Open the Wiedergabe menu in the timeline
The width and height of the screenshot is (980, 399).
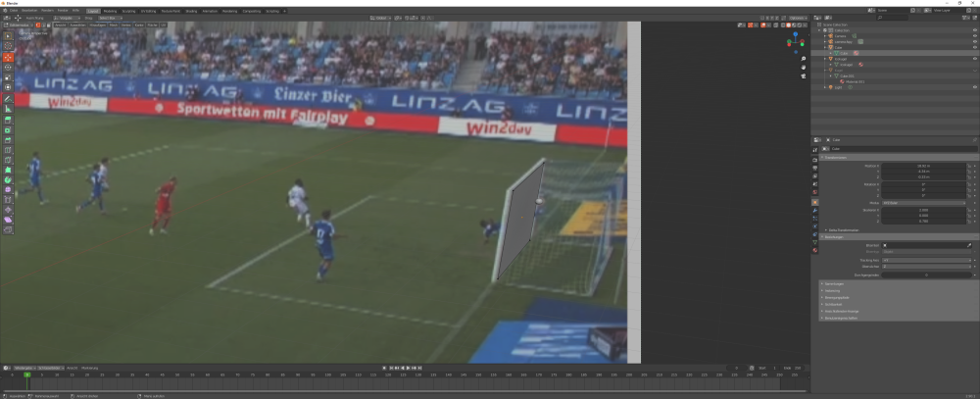point(24,368)
